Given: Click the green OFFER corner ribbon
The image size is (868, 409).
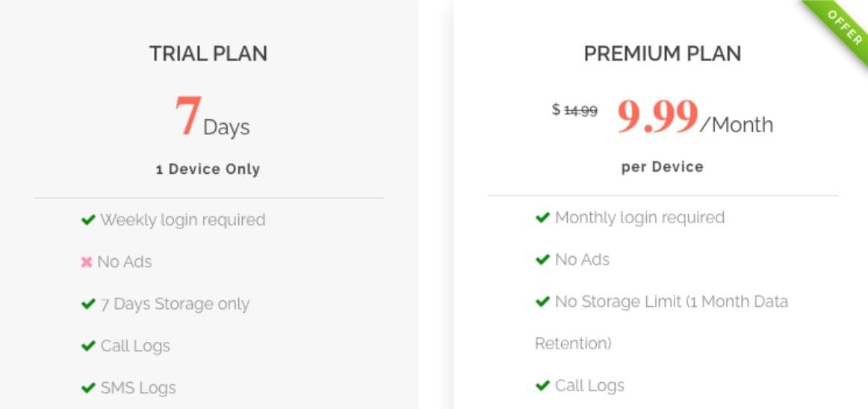Looking at the screenshot, I should pyautogui.click(x=842, y=25).
